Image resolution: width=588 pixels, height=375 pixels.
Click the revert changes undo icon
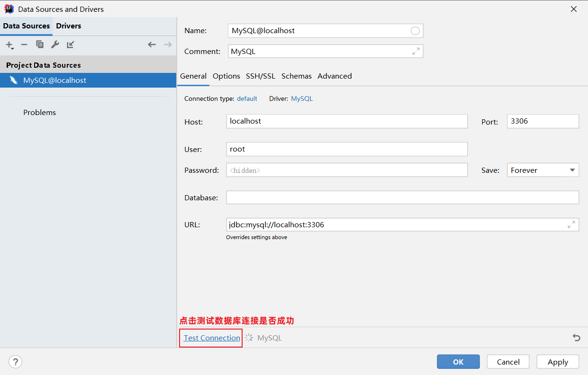pos(576,338)
